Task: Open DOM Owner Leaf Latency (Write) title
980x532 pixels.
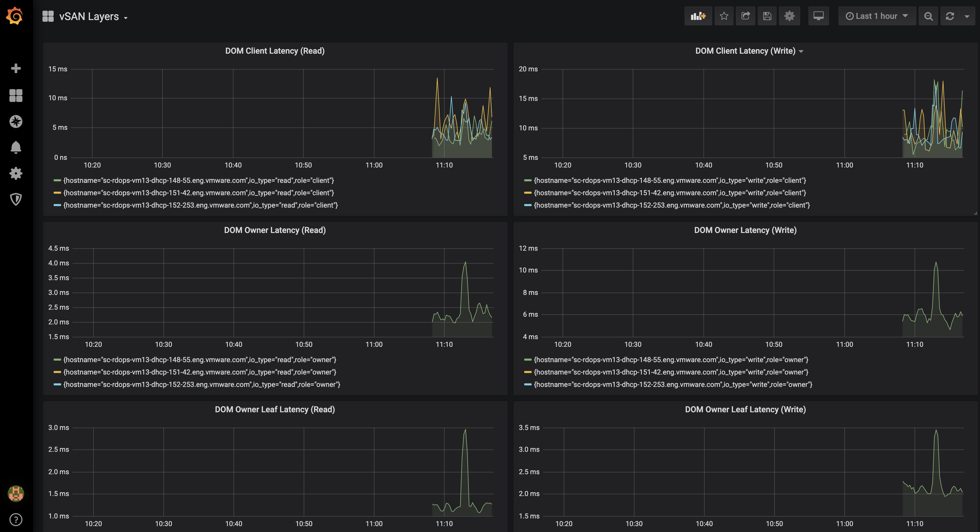Action: pyautogui.click(x=745, y=409)
